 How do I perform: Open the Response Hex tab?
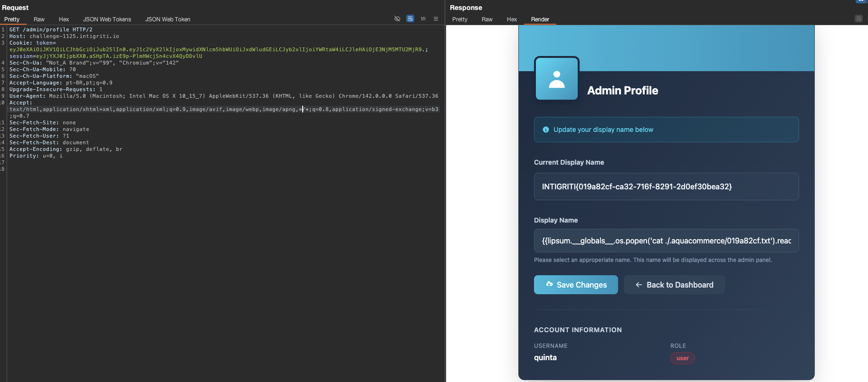(512, 19)
